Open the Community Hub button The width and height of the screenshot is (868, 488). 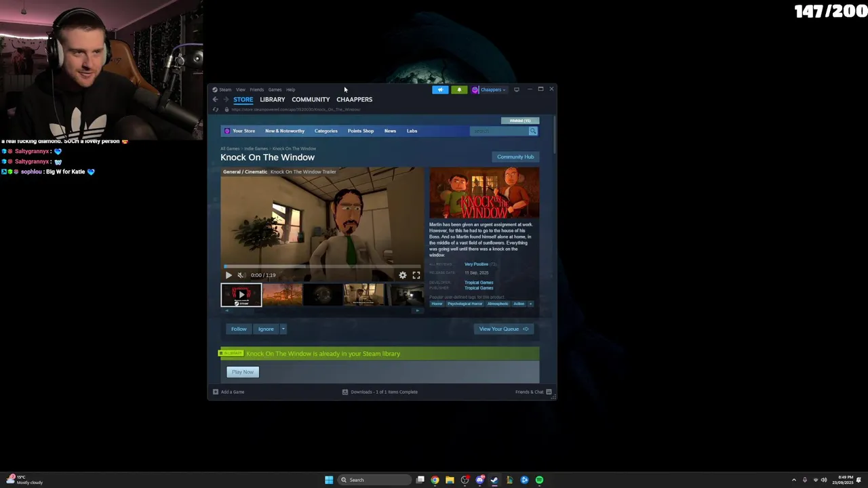[x=515, y=157]
